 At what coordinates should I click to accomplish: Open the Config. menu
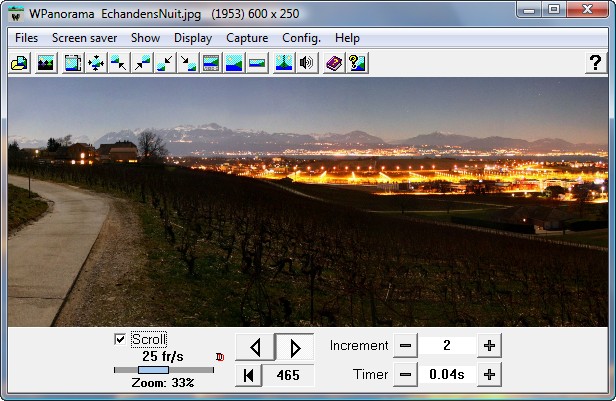point(301,38)
